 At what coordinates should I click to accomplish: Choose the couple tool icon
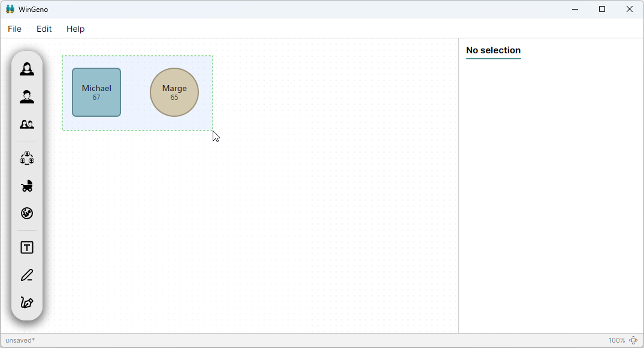coord(27,124)
